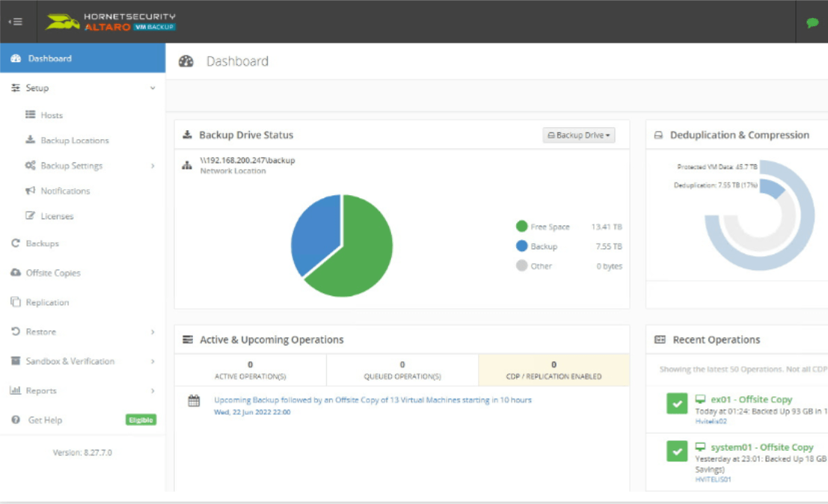
Task: Open the green chat bubble icon
Action: pos(812,22)
